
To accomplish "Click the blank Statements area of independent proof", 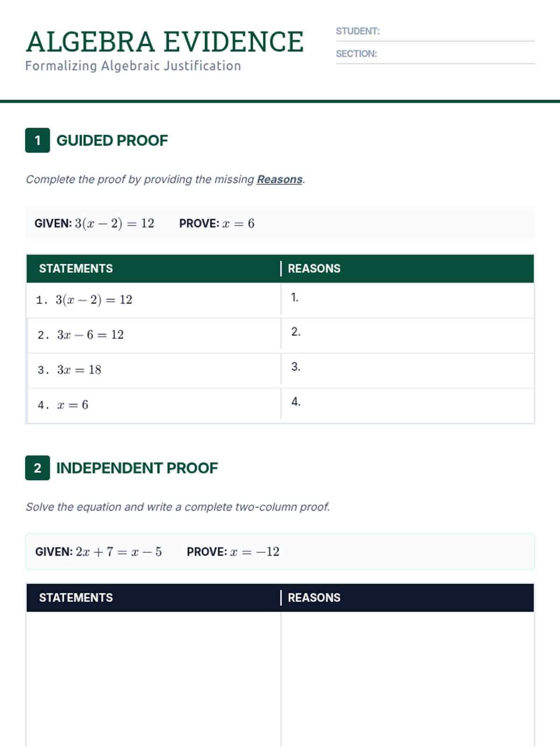I will point(153,677).
